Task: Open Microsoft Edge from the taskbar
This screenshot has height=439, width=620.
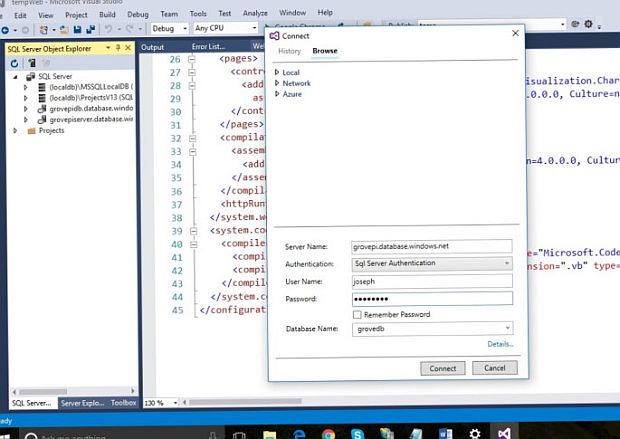Action: tap(299, 434)
